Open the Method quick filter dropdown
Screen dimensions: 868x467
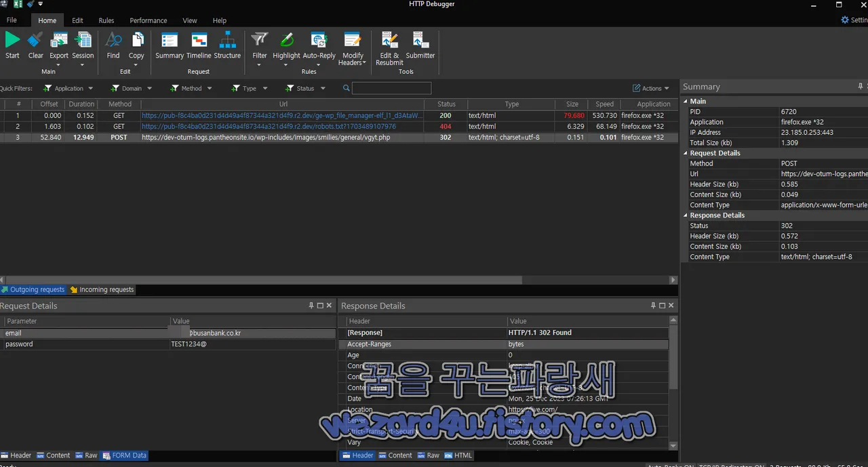click(191, 88)
